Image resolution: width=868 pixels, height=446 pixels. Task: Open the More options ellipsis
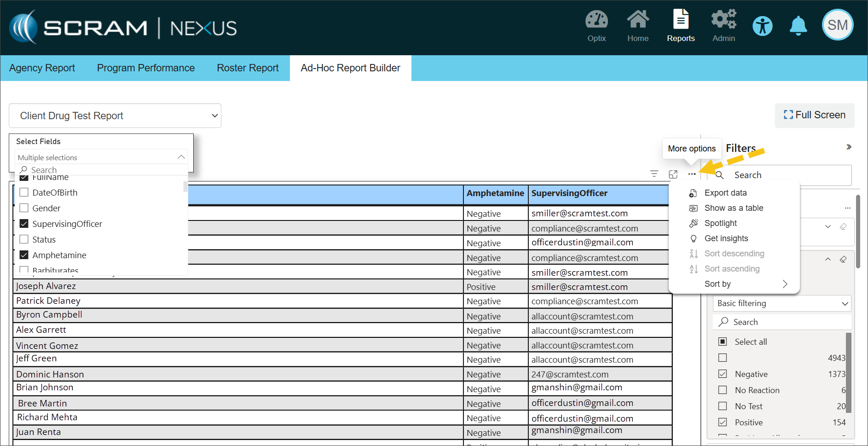tap(692, 174)
